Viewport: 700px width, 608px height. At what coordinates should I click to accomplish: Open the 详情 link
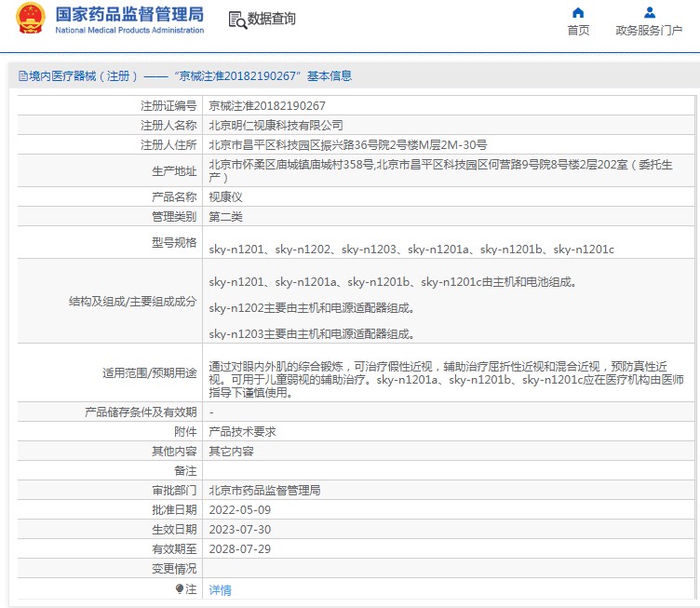220,589
